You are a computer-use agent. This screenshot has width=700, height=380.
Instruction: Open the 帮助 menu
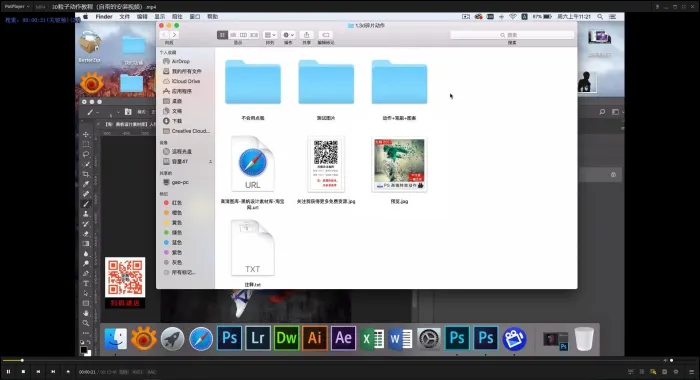[212, 17]
